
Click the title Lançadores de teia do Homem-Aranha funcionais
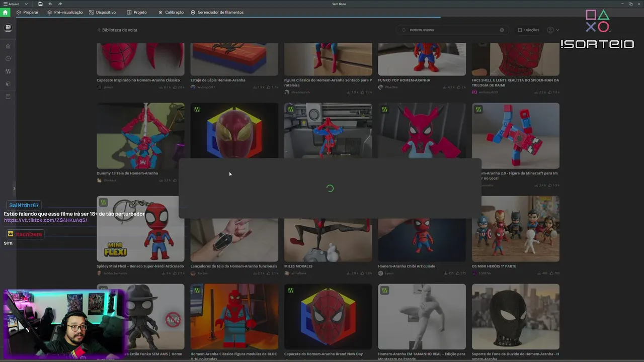234,266
